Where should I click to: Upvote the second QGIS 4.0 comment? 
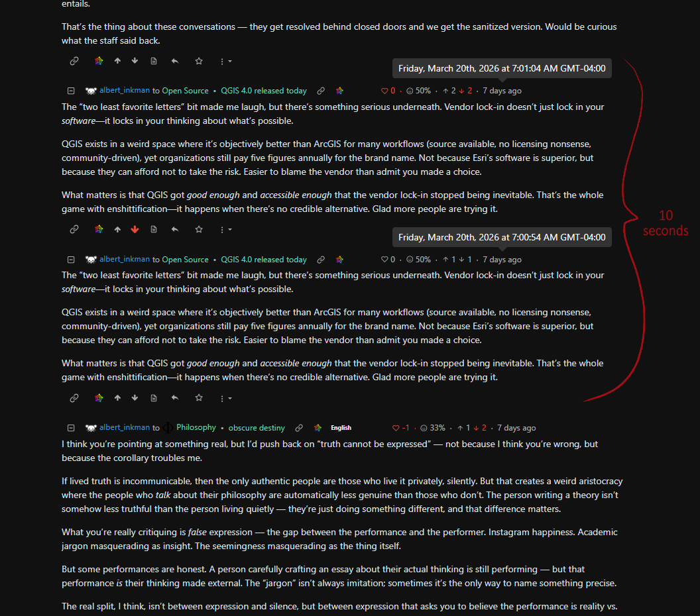117,398
